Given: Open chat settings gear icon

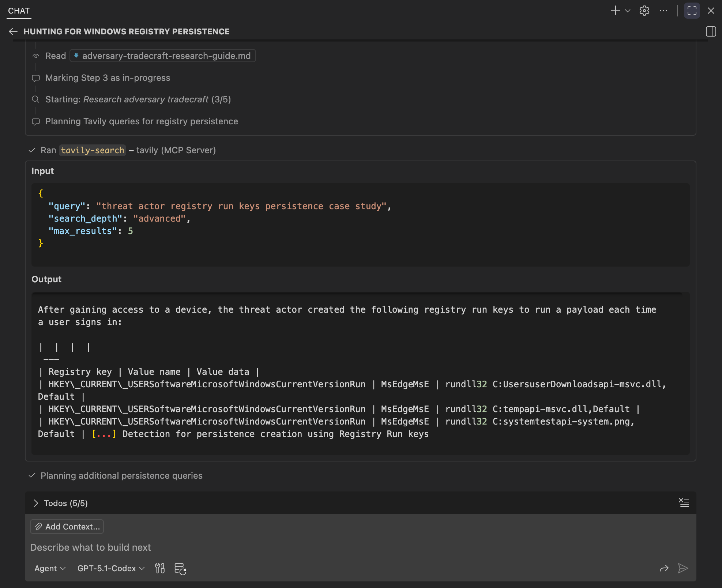Looking at the screenshot, I should click(x=644, y=11).
